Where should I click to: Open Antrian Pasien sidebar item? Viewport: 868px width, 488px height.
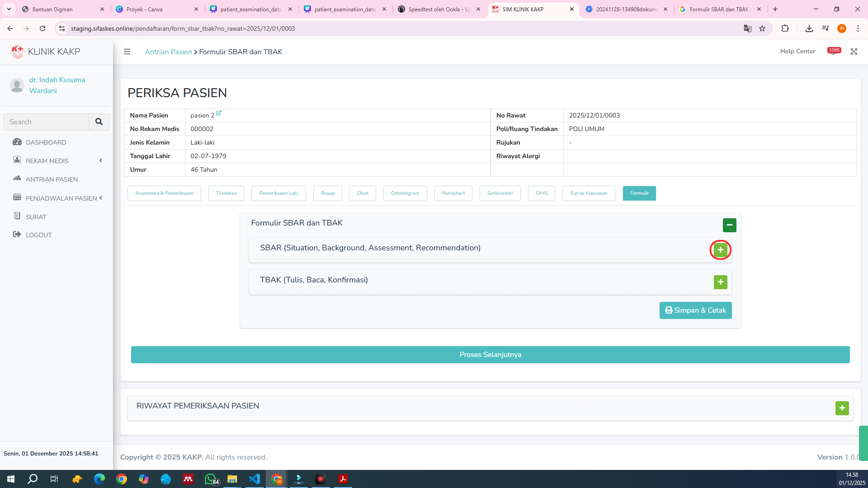click(52, 179)
